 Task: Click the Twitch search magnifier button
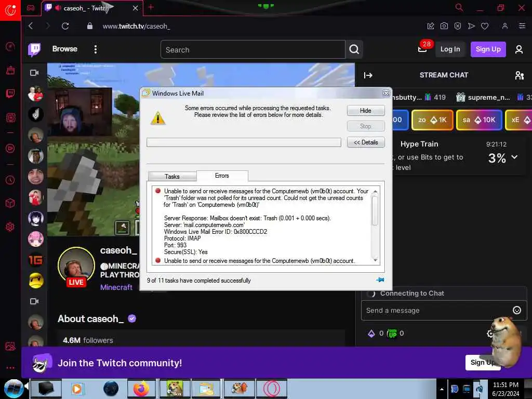click(x=354, y=49)
